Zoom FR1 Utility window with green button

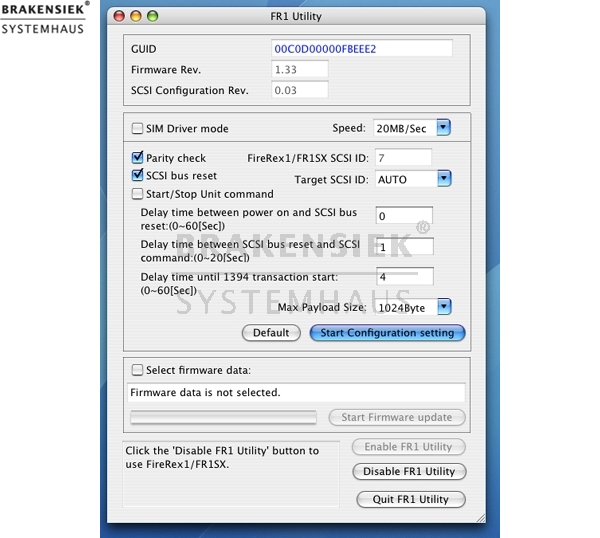coord(153,16)
